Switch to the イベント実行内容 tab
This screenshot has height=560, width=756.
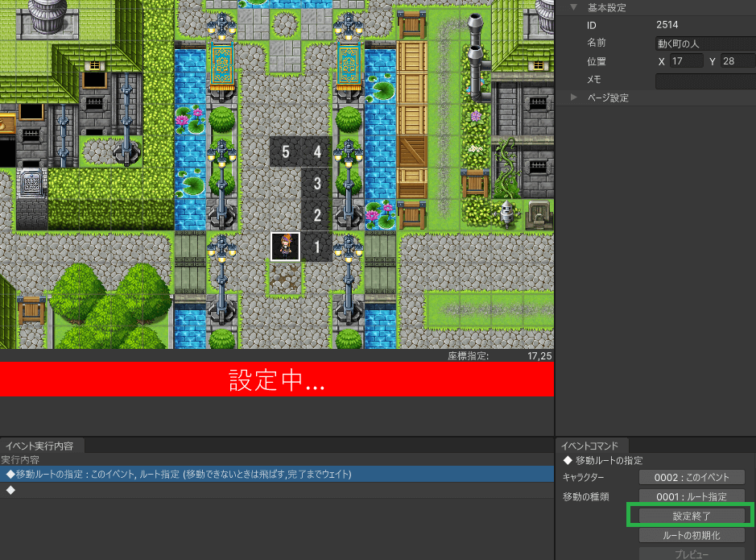[x=40, y=446]
